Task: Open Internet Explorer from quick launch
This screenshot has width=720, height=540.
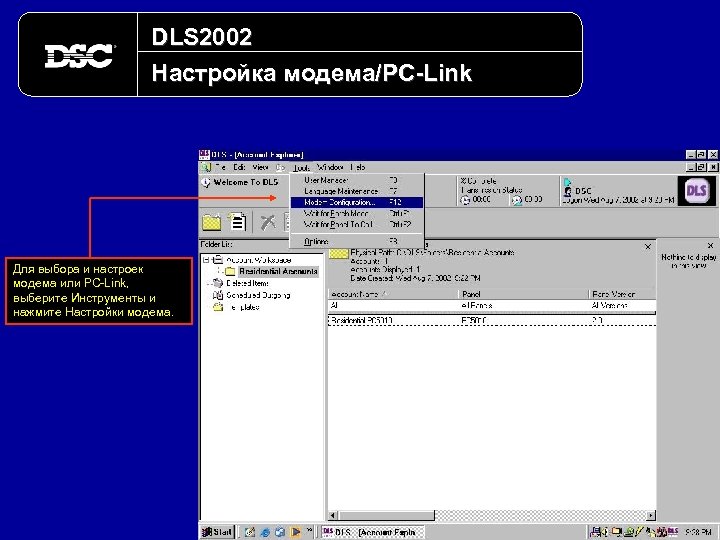Action: [265, 532]
